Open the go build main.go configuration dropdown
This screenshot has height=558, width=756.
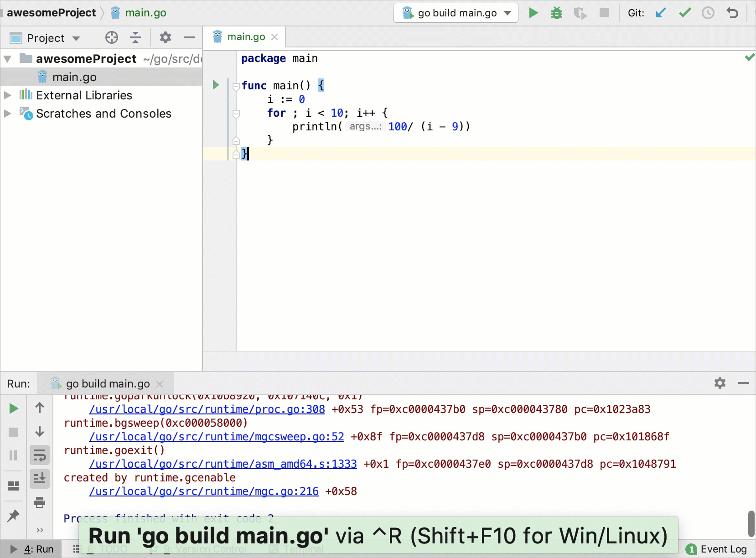point(507,13)
